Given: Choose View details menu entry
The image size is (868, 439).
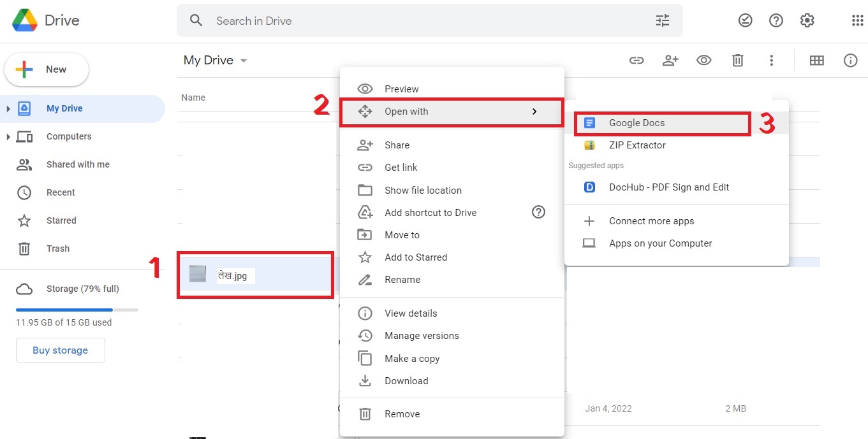Looking at the screenshot, I should [452, 313].
